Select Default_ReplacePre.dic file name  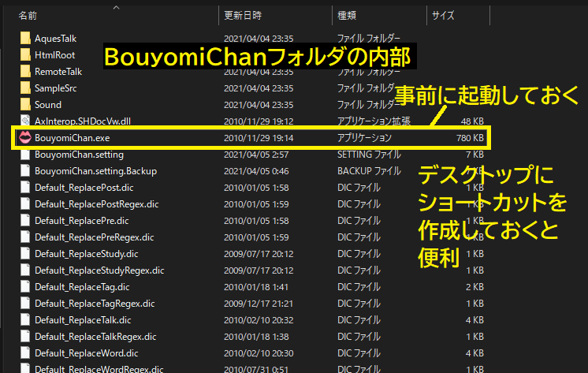click(82, 220)
